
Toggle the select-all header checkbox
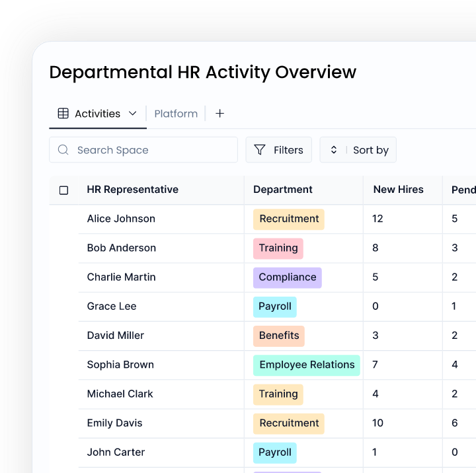coord(63,190)
